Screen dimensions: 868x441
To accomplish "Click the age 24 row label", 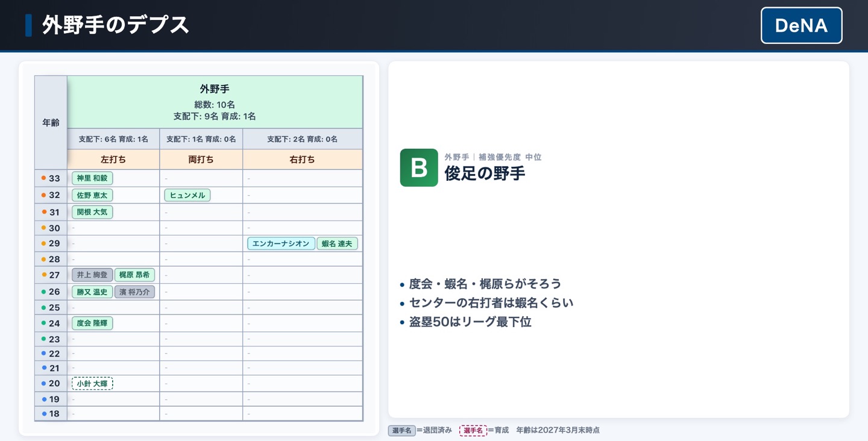I will [x=51, y=323].
